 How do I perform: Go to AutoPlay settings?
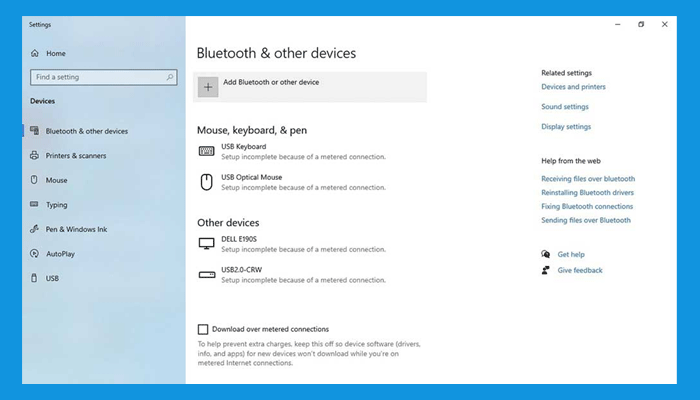[x=60, y=254]
